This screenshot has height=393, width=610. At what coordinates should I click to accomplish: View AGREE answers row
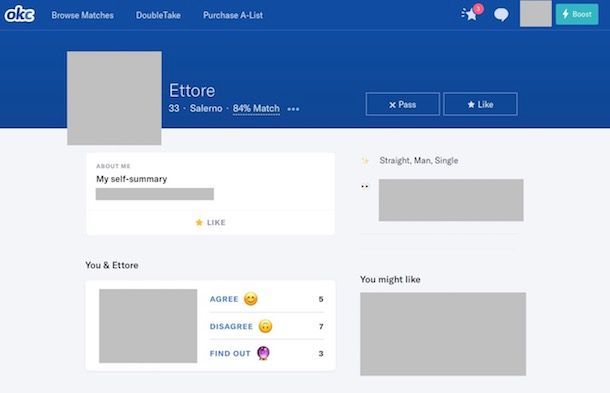pos(266,299)
